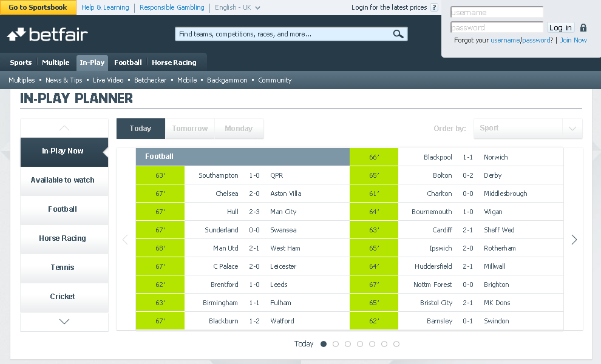
Task: Open the English - UK language dropdown
Action: click(x=237, y=7)
